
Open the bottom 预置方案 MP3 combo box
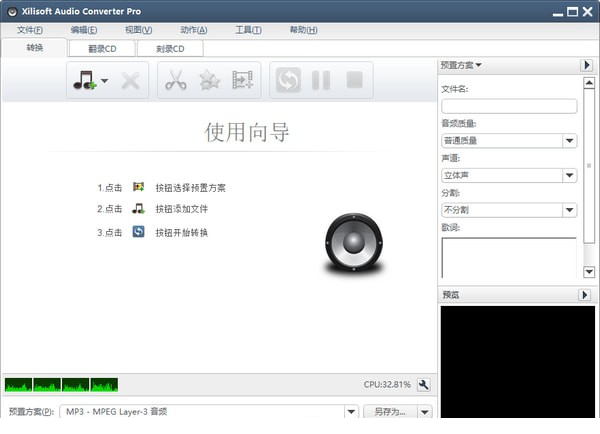[x=209, y=412]
